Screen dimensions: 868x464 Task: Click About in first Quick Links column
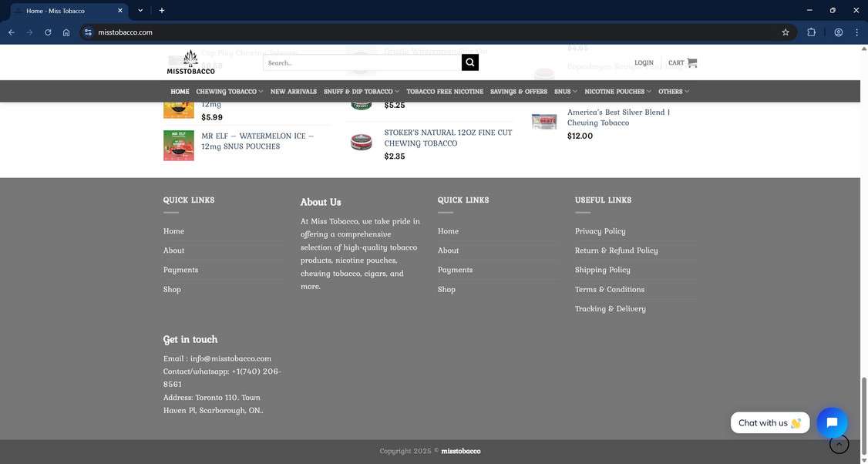pos(173,250)
